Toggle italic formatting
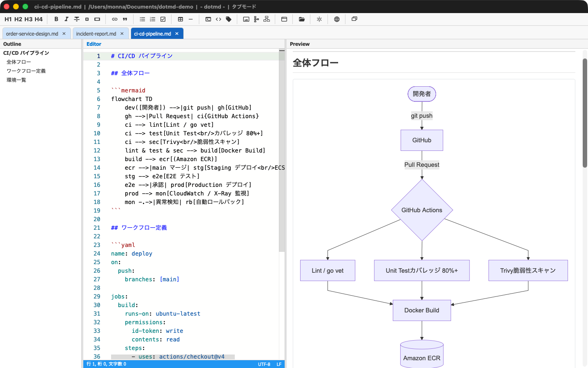Viewport: 588px width, 368px height. [67, 19]
